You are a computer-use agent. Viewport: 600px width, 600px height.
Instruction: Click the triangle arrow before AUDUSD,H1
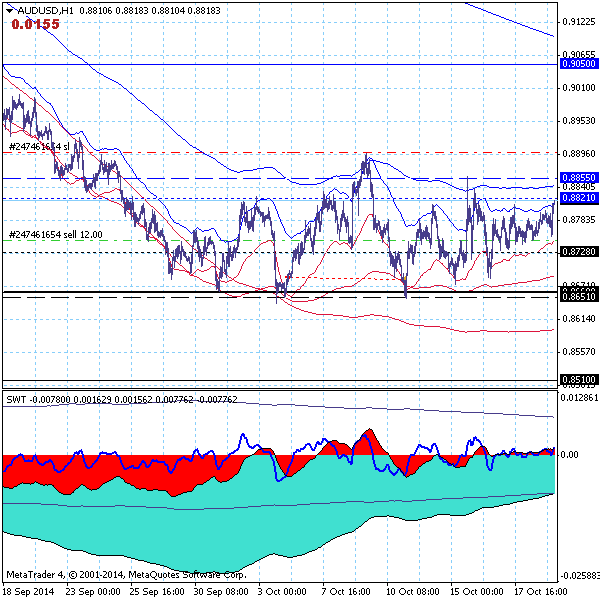(9, 11)
